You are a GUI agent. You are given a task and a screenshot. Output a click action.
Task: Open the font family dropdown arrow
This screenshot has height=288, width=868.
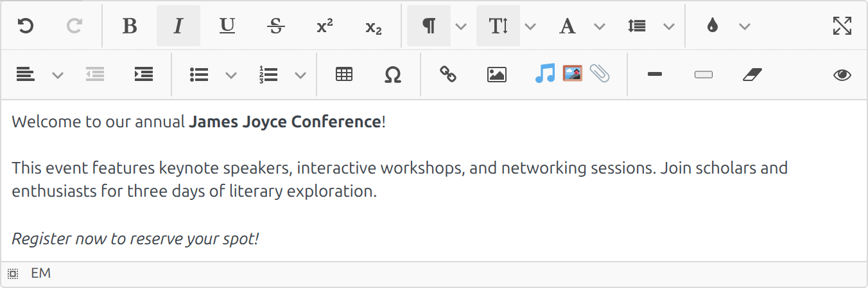coord(600,26)
